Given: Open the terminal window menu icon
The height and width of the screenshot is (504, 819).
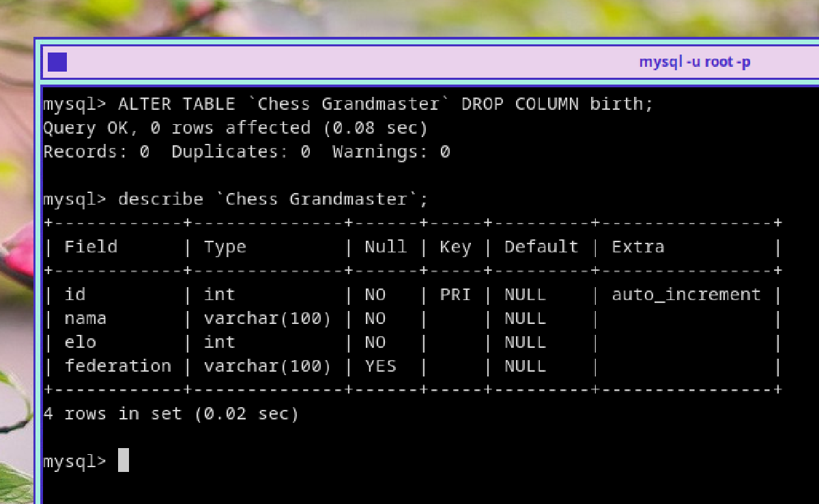Looking at the screenshot, I should pos(57,62).
